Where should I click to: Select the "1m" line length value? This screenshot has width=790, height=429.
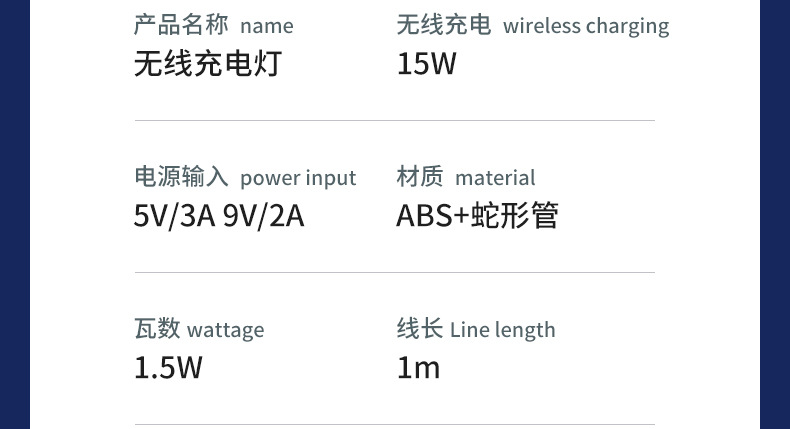(418, 367)
